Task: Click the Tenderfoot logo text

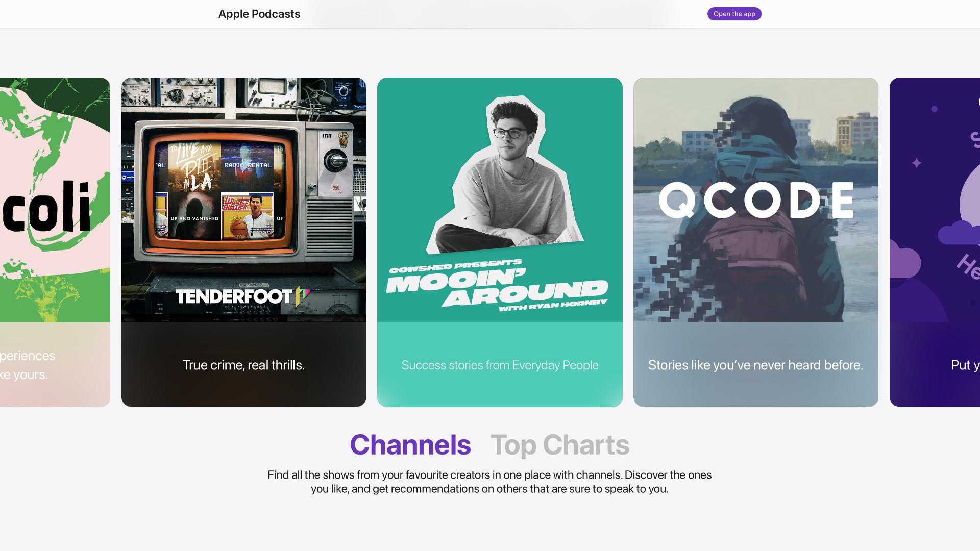Action: [235, 296]
